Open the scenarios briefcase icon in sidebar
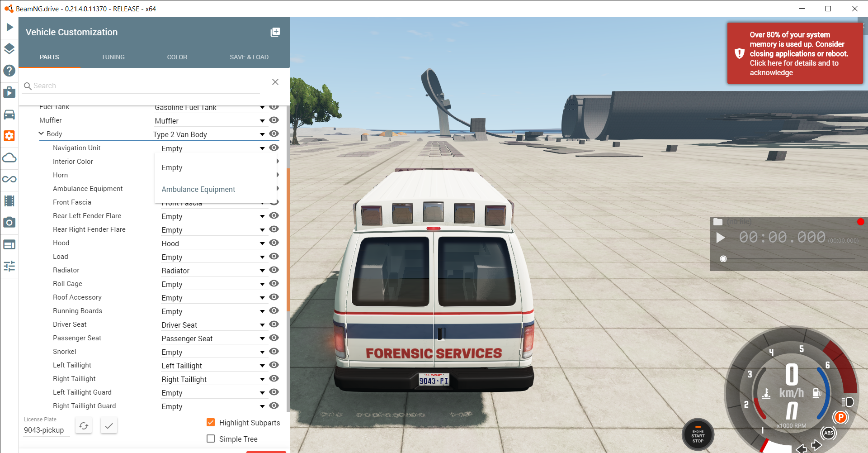Image resolution: width=868 pixels, height=453 pixels. (x=9, y=92)
